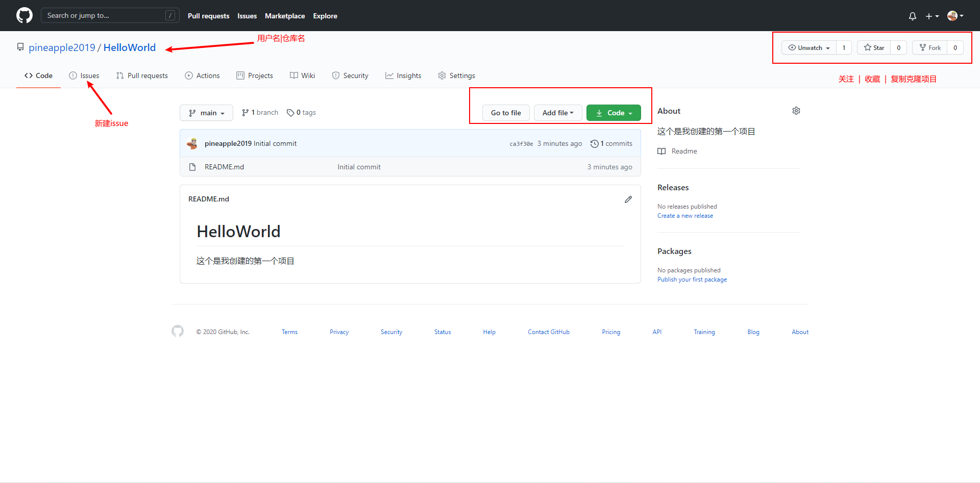Click the Packages heading link
This screenshot has height=483, width=980.
click(674, 251)
